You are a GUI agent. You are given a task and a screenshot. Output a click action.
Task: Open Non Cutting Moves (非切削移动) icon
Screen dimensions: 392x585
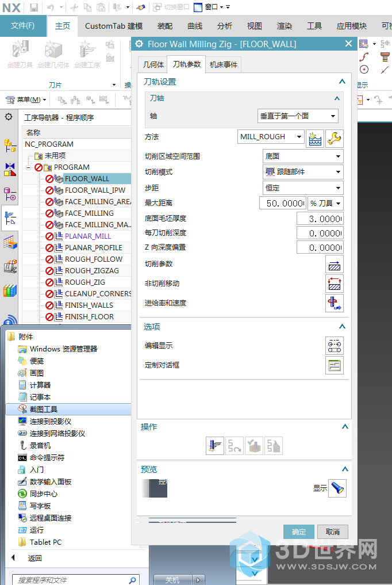335,284
